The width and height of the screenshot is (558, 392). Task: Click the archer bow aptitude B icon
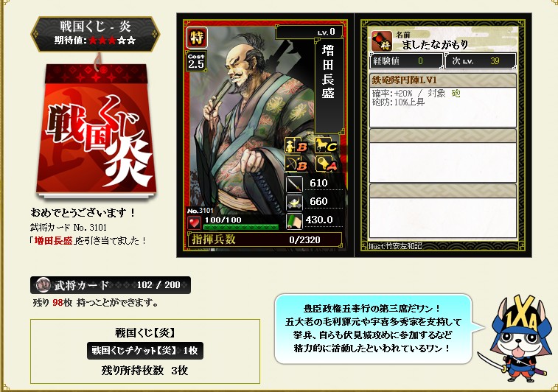pyautogui.click(x=297, y=164)
